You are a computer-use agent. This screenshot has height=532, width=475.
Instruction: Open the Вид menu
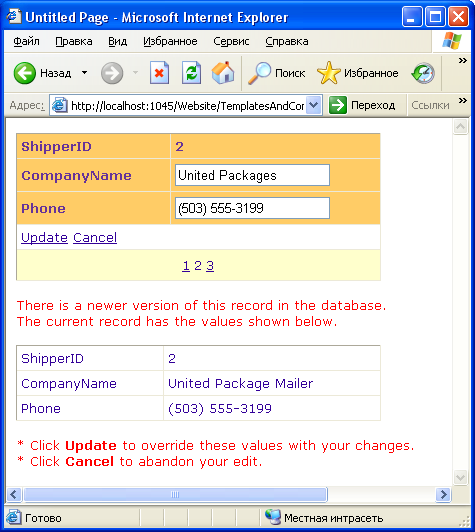(117, 41)
